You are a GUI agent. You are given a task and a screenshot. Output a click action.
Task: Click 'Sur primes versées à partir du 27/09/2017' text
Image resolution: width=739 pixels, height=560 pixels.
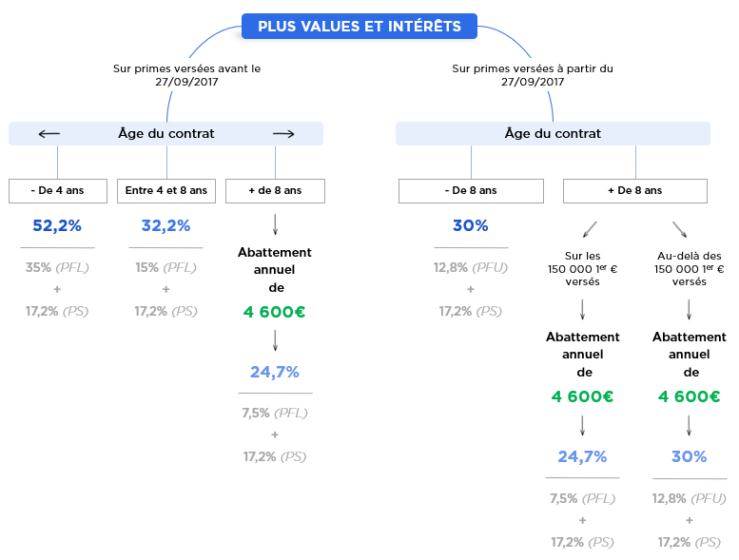[x=533, y=75]
